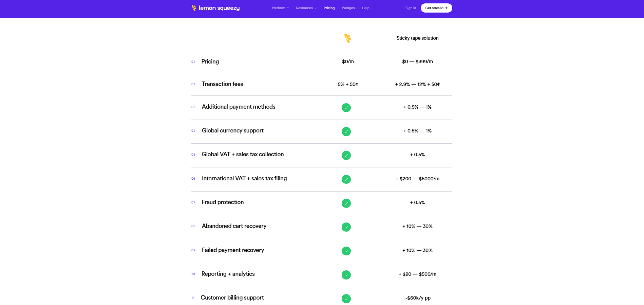The width and height of the screenshot is (644, 305).
Task: Click green checkmark for Failed payment recovery
Action: (x=346, y=251)
